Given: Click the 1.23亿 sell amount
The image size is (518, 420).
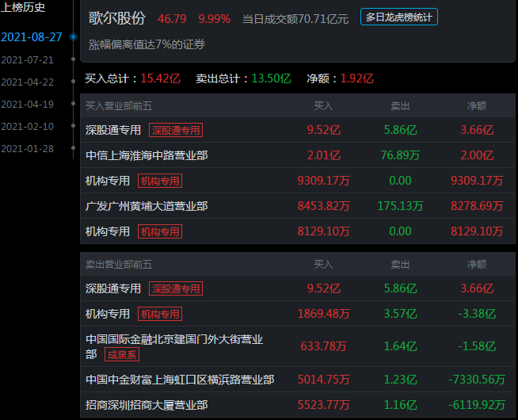Looking at the screenshot, I should 401,380.
